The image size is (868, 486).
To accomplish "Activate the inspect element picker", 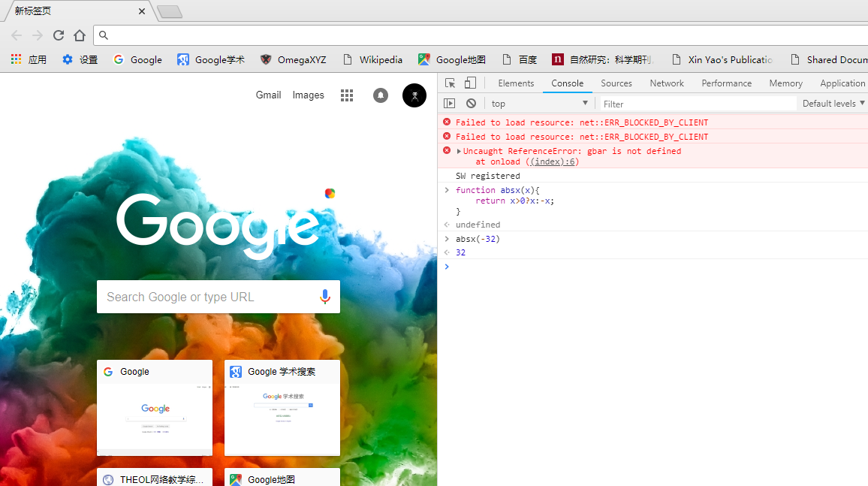I will click(x=450, y=83).
